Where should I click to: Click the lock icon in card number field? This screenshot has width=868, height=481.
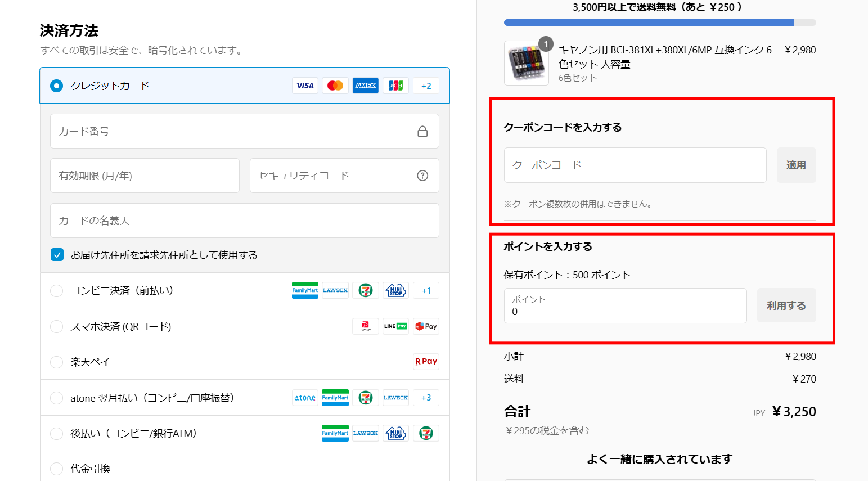422,132
